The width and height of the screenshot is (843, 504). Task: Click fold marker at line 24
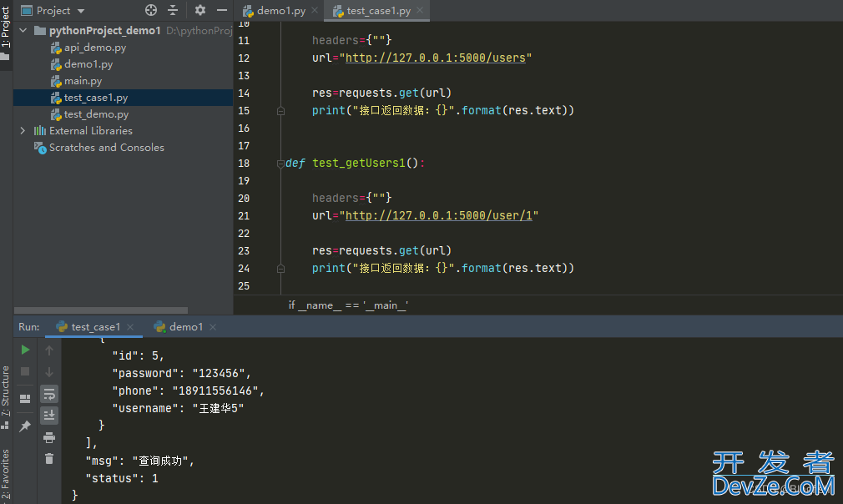[280, 269]
